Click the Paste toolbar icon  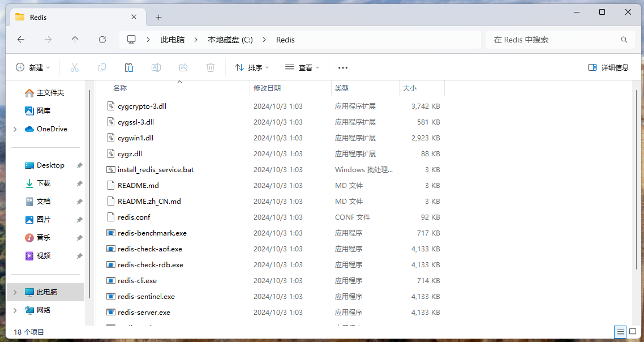coord(128,67)
